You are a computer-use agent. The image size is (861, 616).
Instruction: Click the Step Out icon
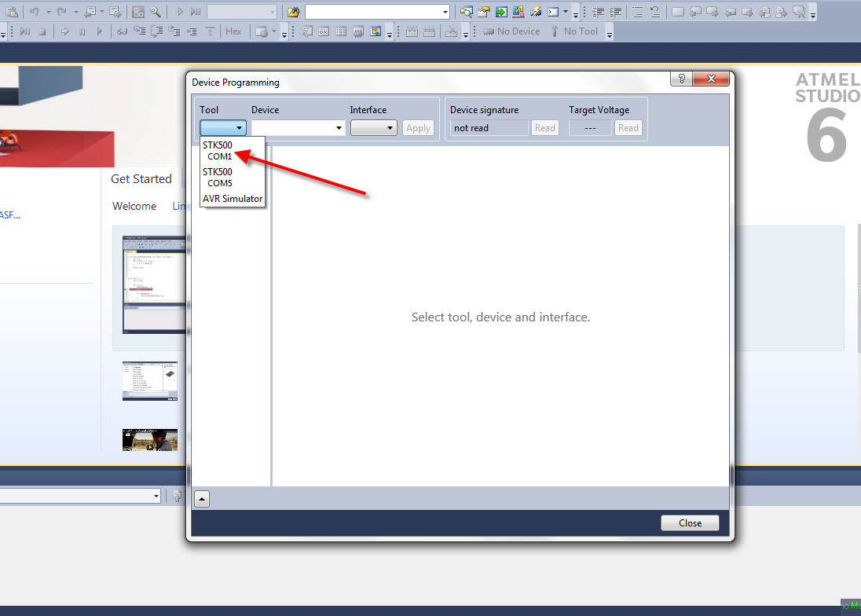coord(174,31)
